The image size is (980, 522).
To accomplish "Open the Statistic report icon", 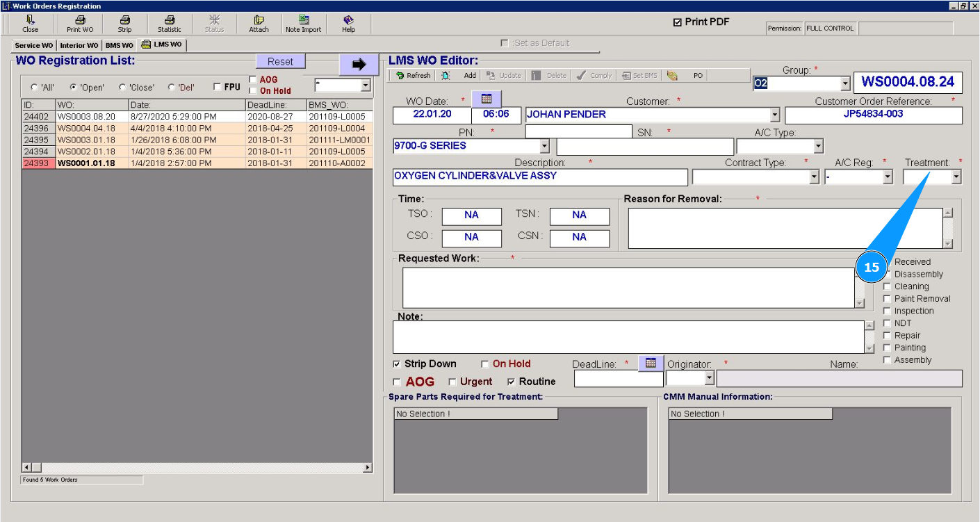I will pyautogui.click(x=169, y=24).
